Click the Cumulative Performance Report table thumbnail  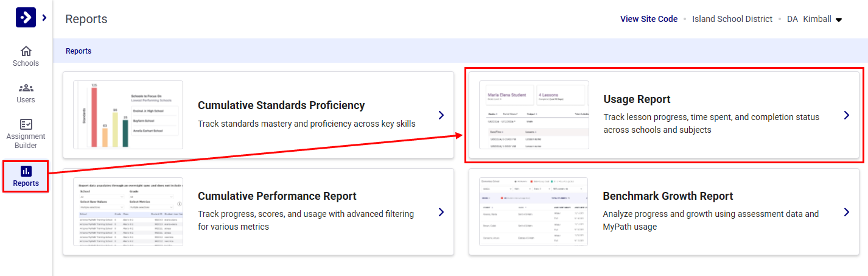[128, 211]
